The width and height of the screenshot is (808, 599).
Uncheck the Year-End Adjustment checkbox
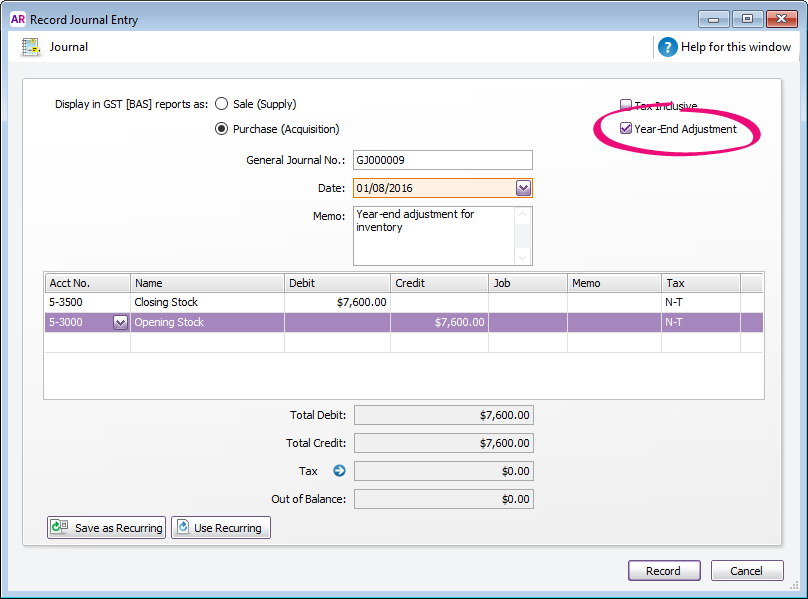(626, 128)
